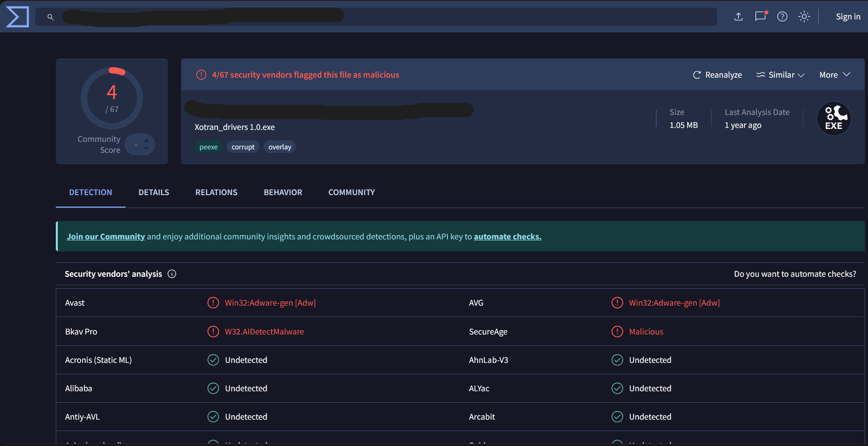Click Avast's Win32:Adware-gen [Adw] result
The width and height of the screenshot is (868, 446).
[x=271, y=303]
